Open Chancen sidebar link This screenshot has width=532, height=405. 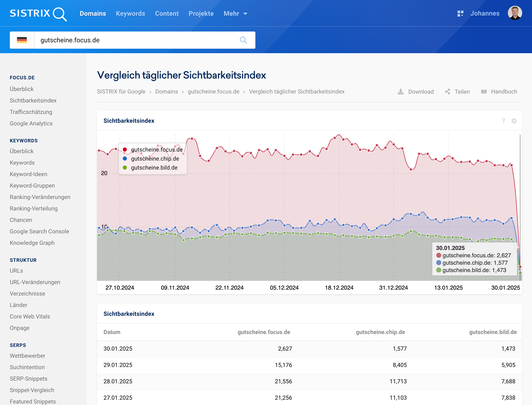[x=21, y=220]
